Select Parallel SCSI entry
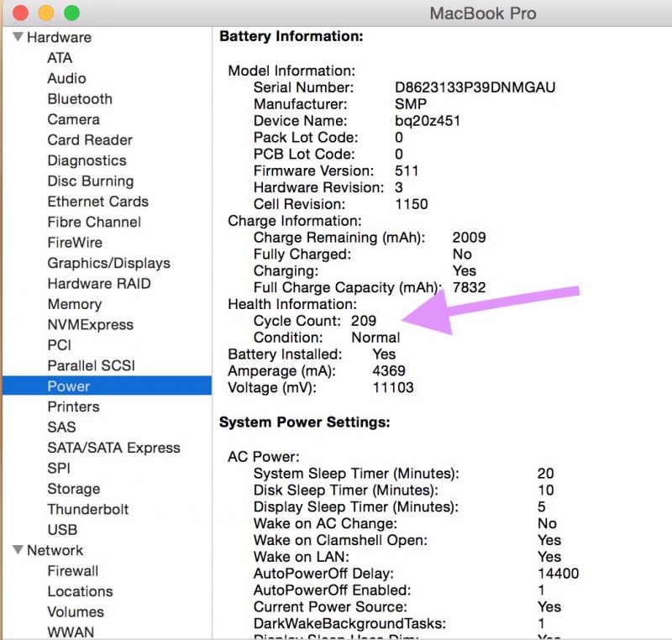Viewport: 672px width, 640px height. tap(92, 366)
